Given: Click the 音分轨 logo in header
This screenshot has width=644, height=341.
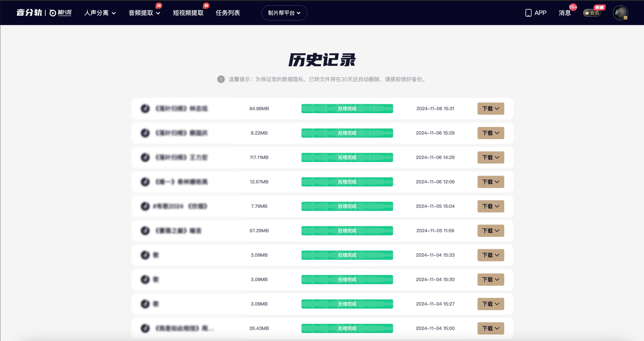Looking at the screenshot, I should (x=29, y=13).
